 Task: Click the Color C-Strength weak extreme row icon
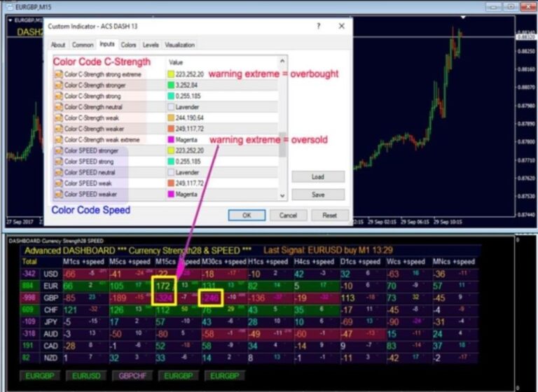[59, 139]
